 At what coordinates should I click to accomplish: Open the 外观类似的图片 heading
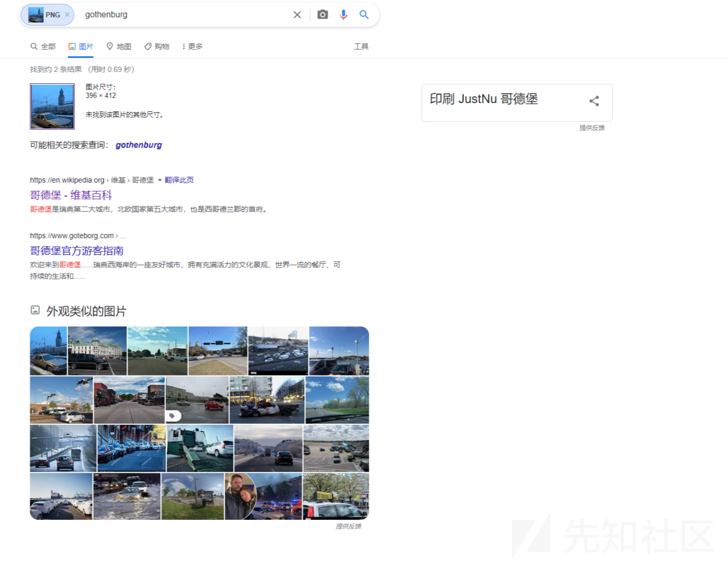pyautogui.click(x=86, y=311)
